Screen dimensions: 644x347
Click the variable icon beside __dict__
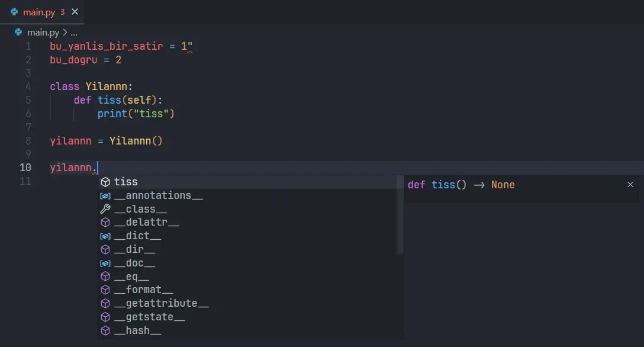(x=105, y=236)
